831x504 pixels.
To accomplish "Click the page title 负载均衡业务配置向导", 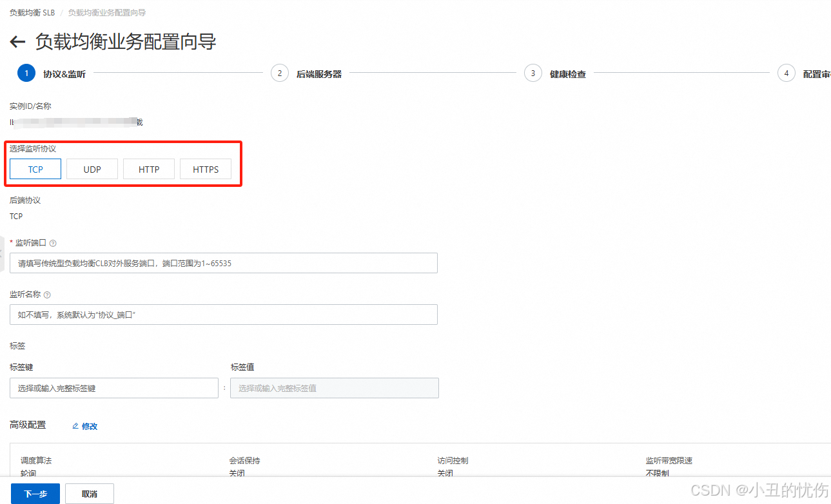I will coord(126,42).
